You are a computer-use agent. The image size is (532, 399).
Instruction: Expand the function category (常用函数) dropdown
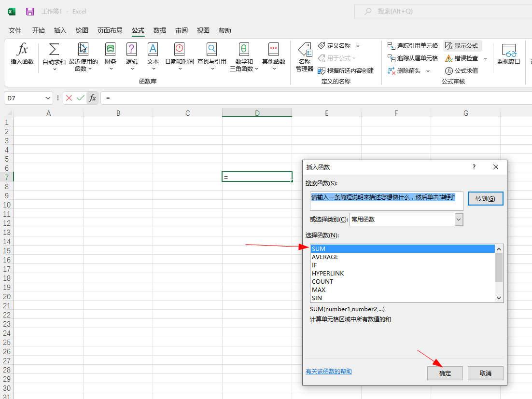(x=459, y=220)
